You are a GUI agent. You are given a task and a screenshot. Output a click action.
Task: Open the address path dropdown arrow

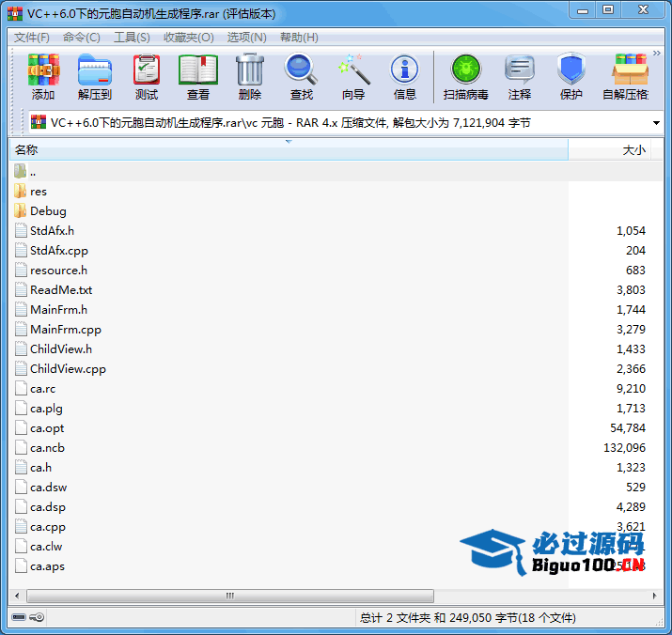pos(656,123)
